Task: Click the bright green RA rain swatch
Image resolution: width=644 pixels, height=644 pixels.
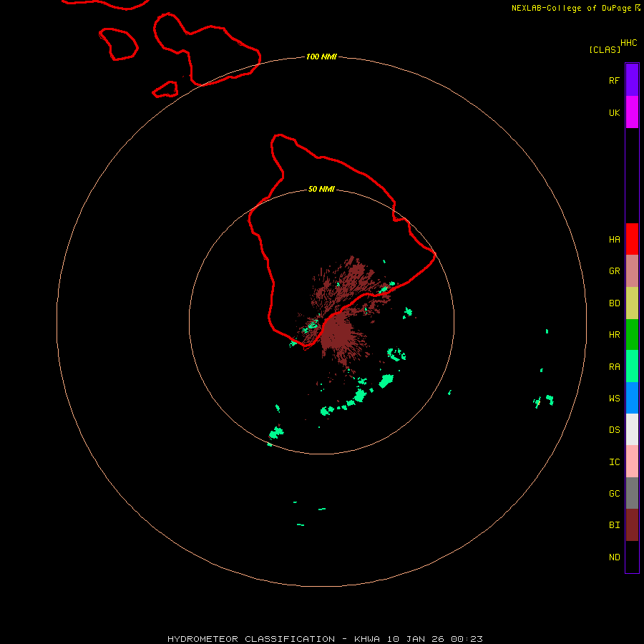Action: click(632, 366)
